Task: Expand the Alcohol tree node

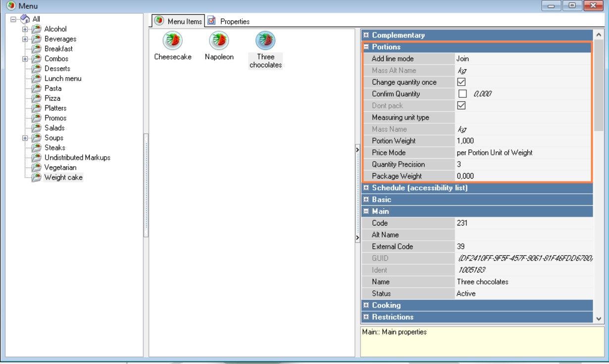Action: (x=26, y=29)
